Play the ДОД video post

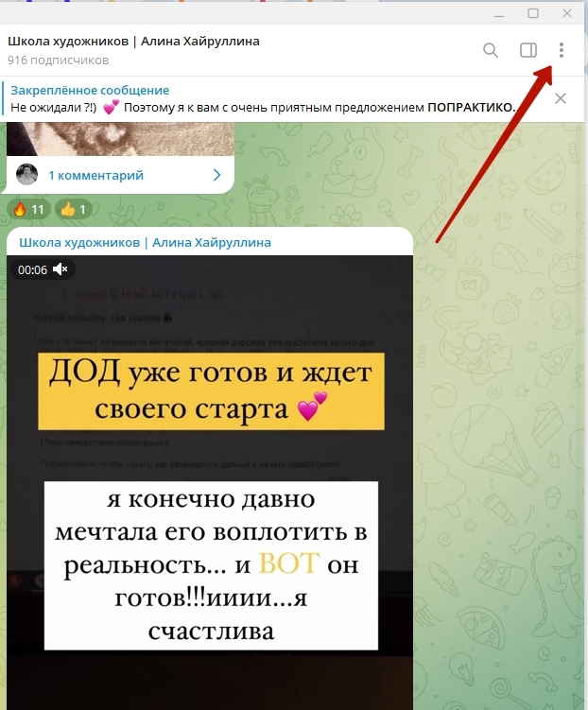210,482
